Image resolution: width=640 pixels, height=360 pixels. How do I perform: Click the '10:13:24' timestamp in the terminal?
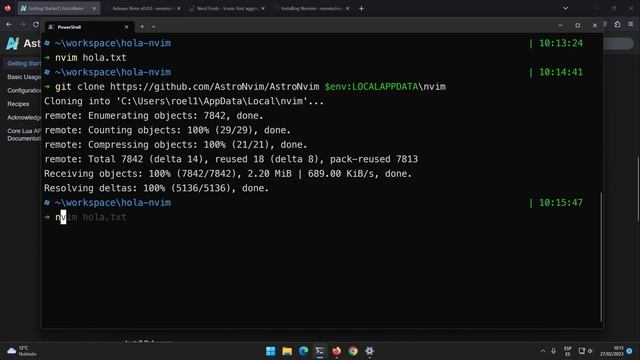[561, 43]
